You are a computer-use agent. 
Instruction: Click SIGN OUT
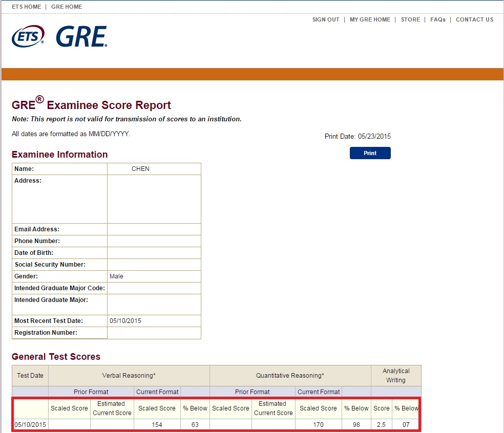(x=326, y=19)
